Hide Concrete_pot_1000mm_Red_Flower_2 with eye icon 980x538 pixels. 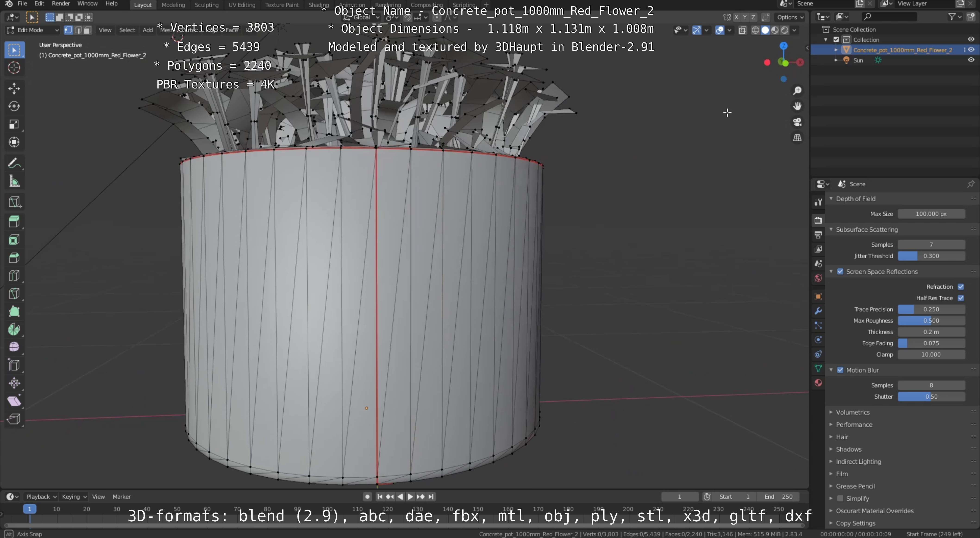pos(971,50)
